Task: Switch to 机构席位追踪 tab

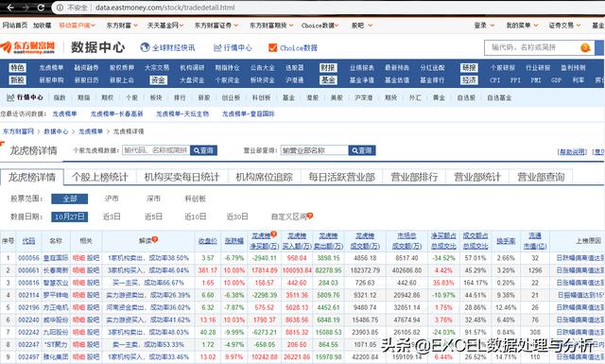Action: (265, 177)
